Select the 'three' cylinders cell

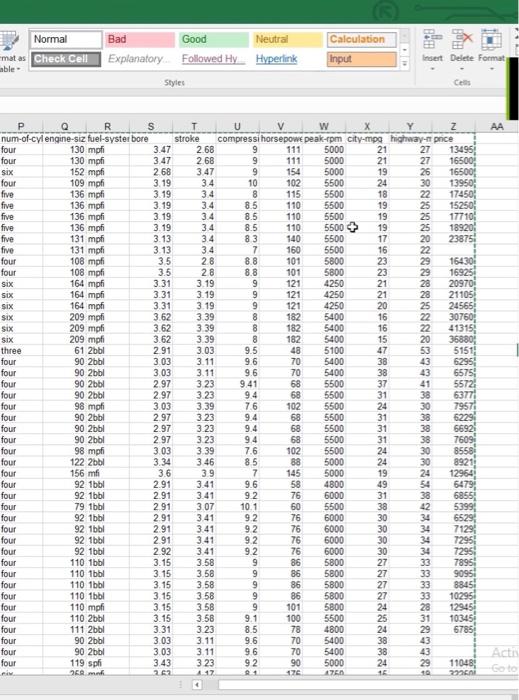coord(21,351)
